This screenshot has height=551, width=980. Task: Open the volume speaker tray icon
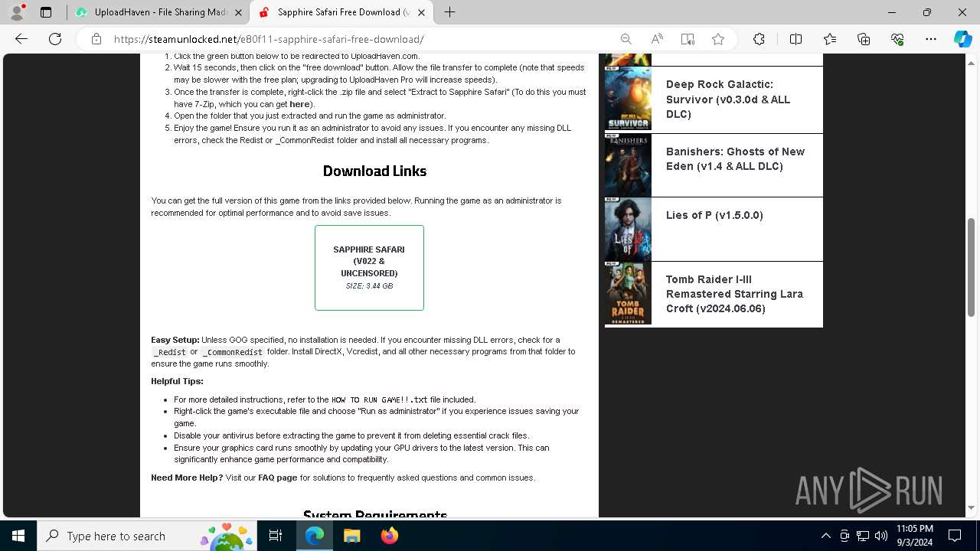coord(881,536)
